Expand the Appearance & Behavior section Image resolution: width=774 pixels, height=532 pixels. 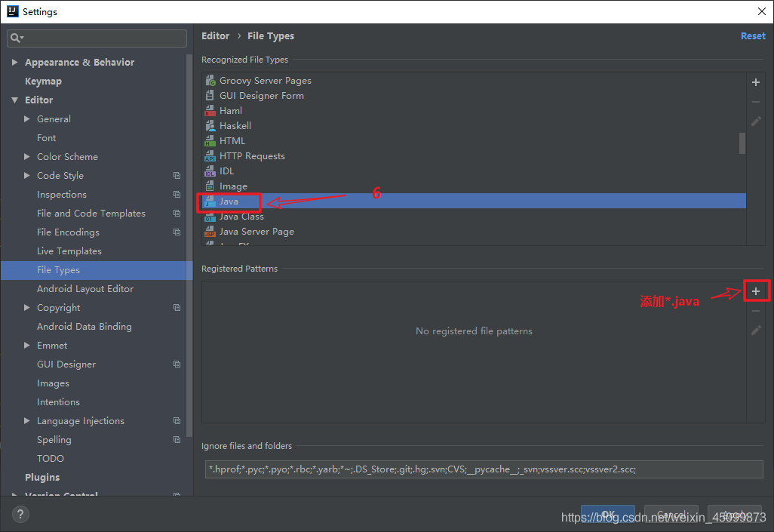(14, 63)
